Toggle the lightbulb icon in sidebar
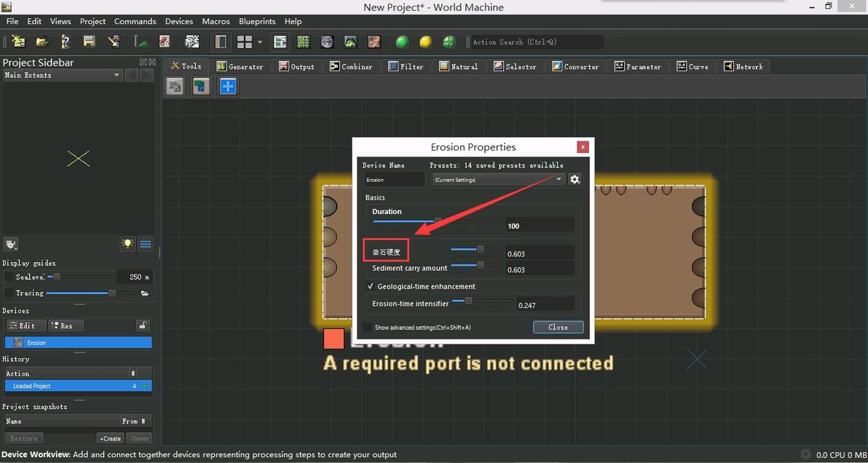Image resolution: width=868 pixels, height=463 pixels. 128,244
